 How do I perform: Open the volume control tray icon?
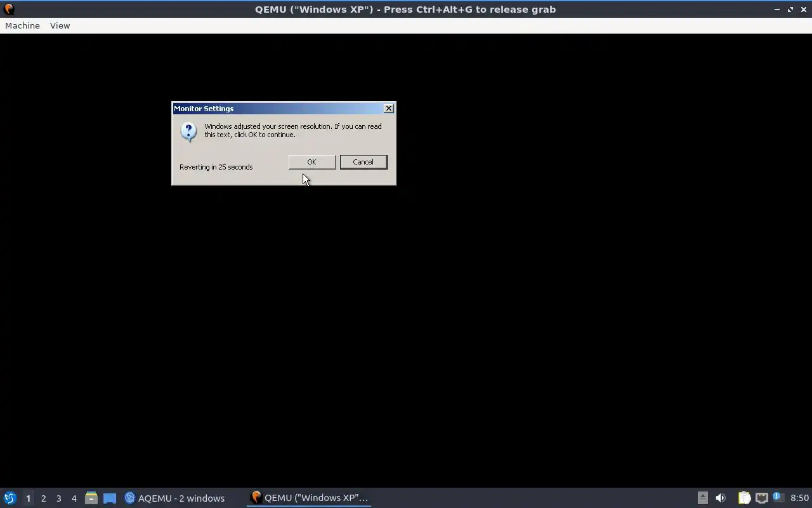click(721, 498)
